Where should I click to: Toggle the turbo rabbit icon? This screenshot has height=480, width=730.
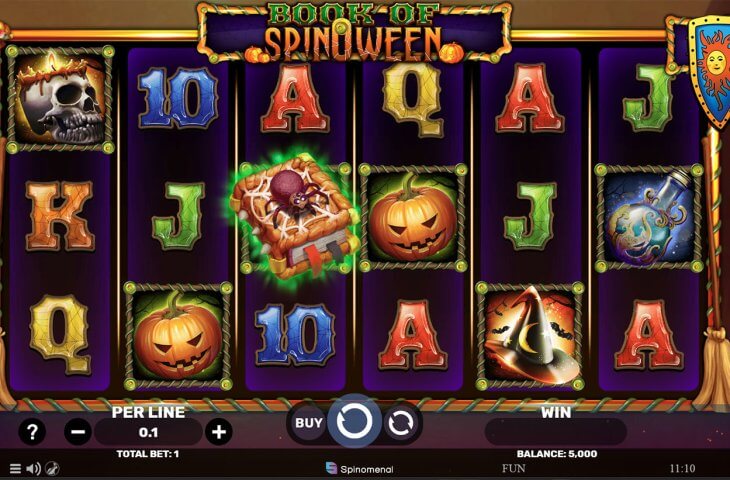click(53, 468)
